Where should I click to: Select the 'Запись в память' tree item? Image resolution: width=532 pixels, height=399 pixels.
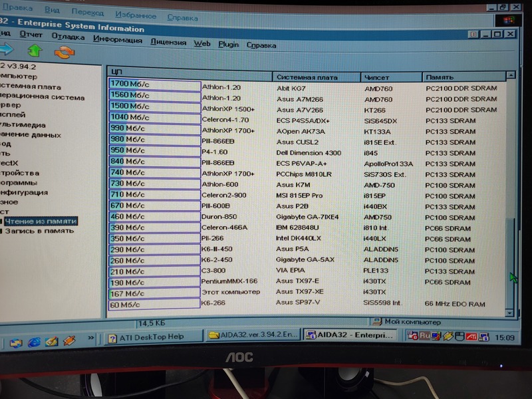click(39, 231)
